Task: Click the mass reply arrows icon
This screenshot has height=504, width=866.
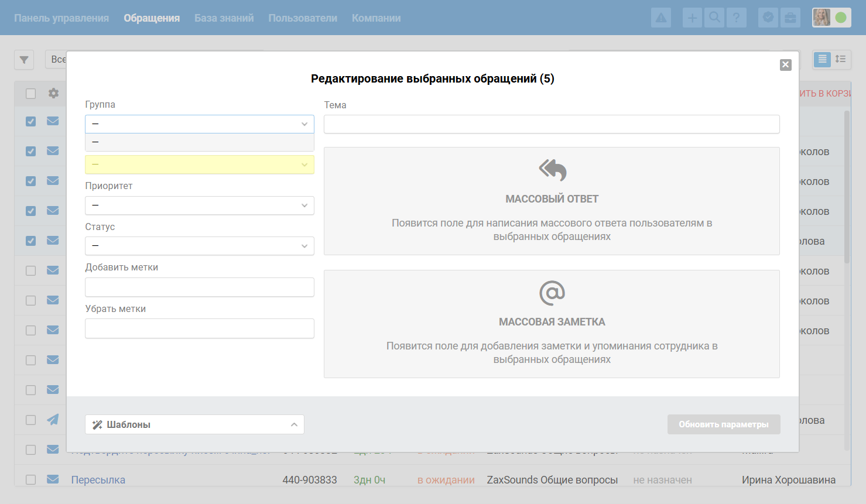Action: pos(552,170)
